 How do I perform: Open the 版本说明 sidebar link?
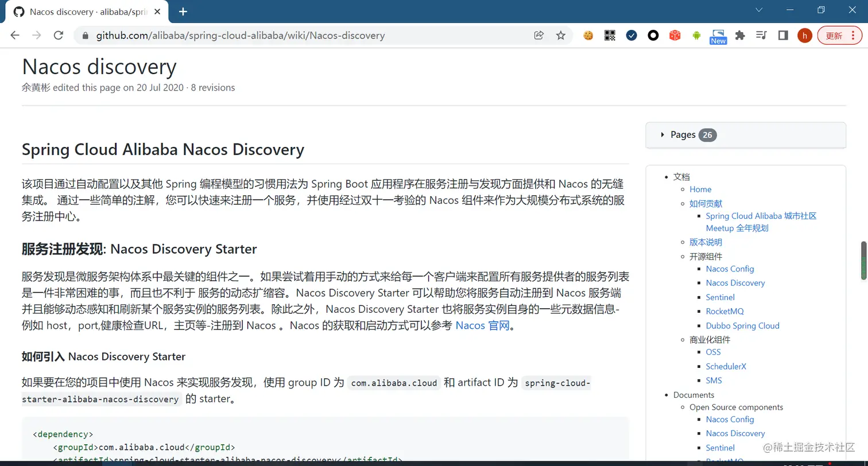[x=706, y=242]
